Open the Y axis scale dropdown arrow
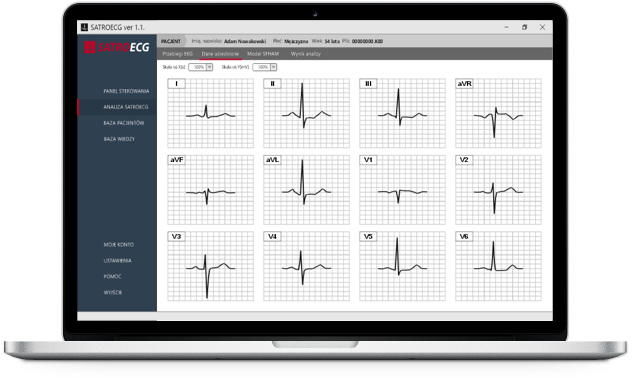The image size is (632, 378). click(273, 67)
